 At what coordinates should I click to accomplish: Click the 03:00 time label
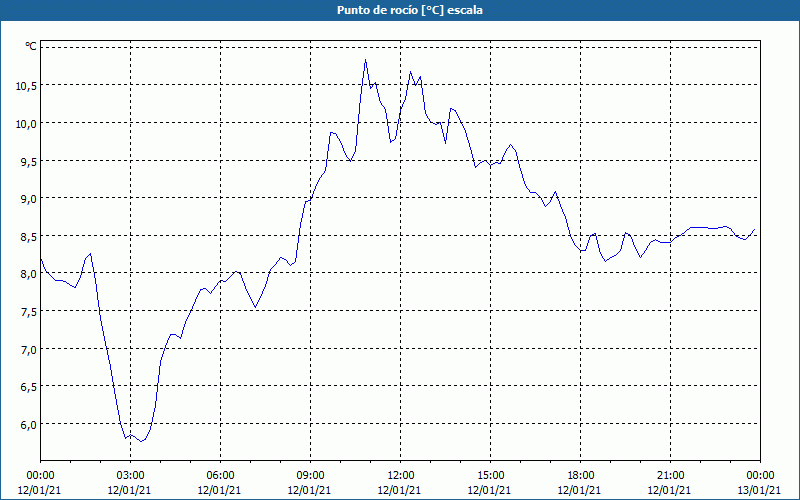point(130,476)
